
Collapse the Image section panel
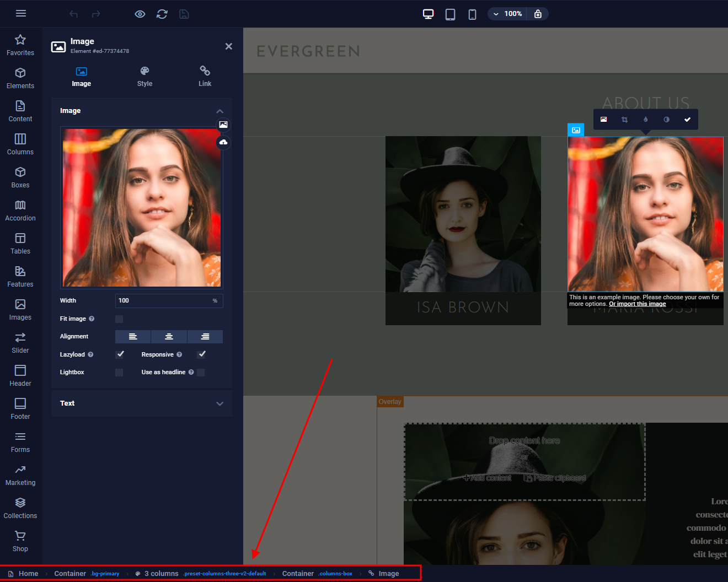click(220, 111)
